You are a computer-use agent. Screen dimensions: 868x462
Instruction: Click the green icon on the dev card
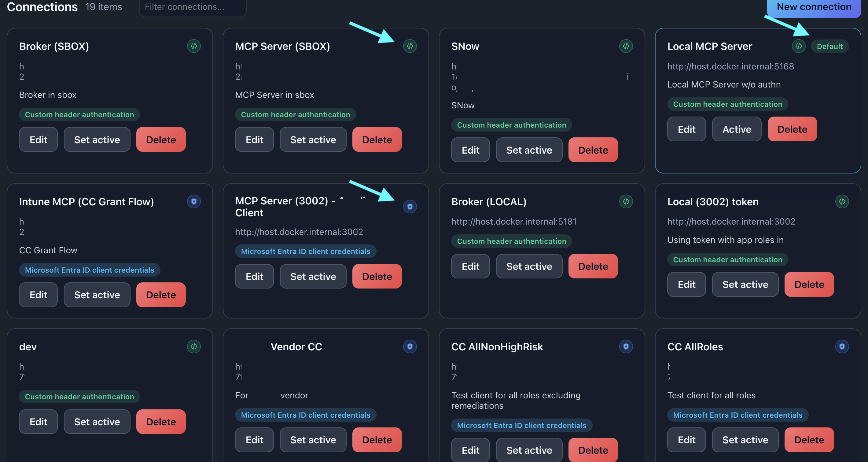[x=194, y=346]
